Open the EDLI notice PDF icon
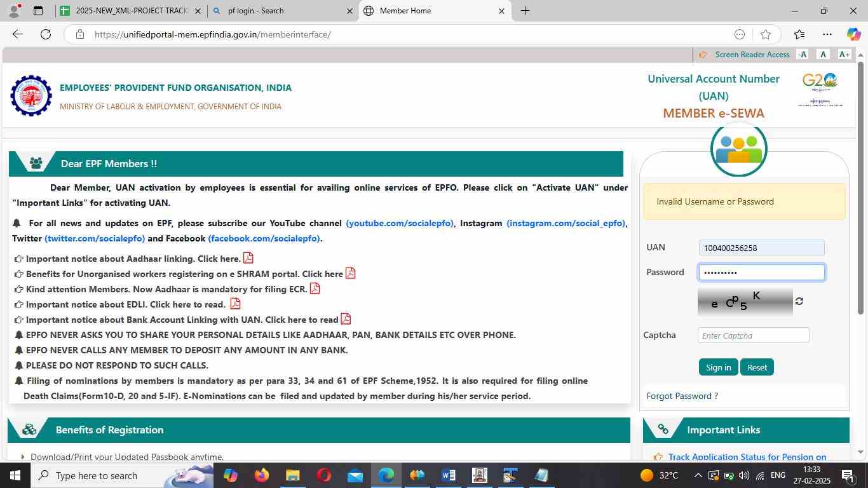Viewport: 868px width, 488px height. [x=235, y=304]
